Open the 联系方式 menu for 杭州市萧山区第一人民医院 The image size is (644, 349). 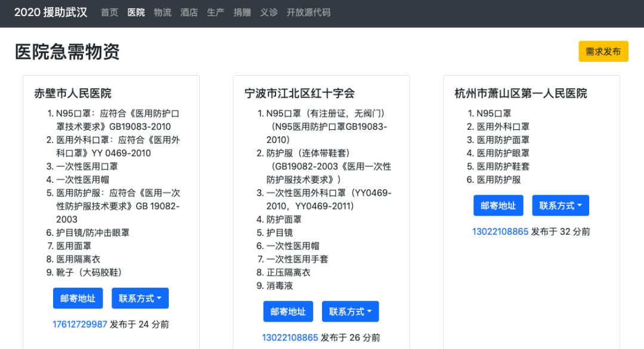pos(561,205)
